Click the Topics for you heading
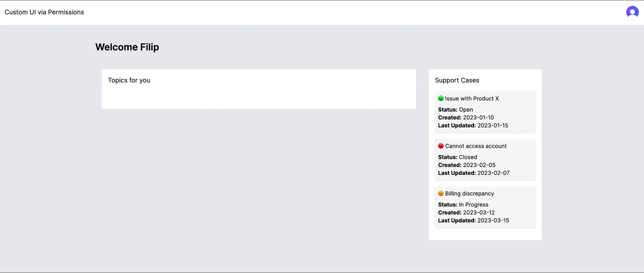This screenshot has width=644, height=273. tap(129, 80)
